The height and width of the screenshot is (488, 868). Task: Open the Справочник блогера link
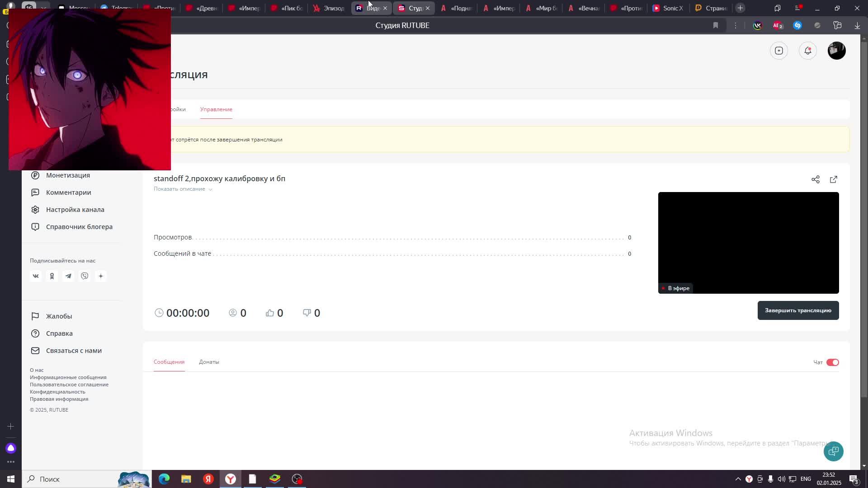tap(79, 227)
